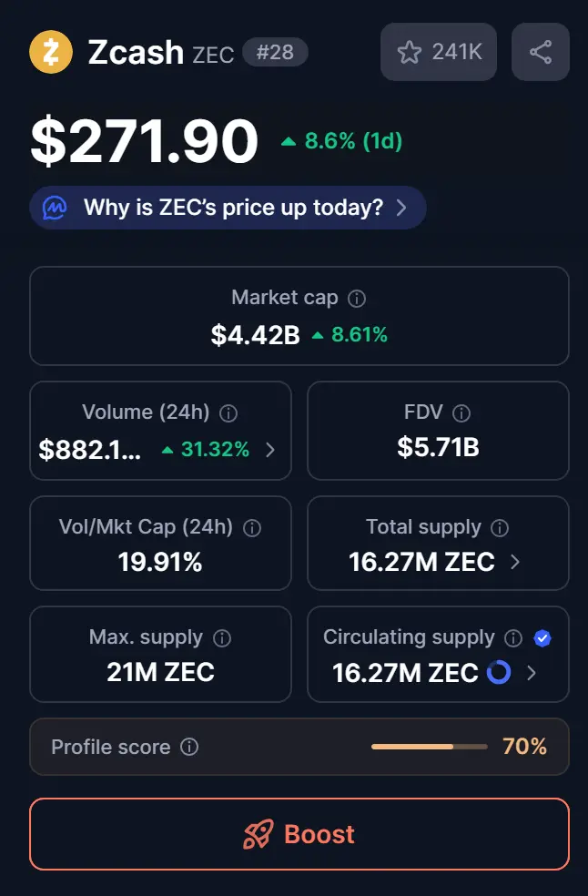Click the circulating supply ring chart icon
This screenshot has width=588, height=896.
pos(499,673)
